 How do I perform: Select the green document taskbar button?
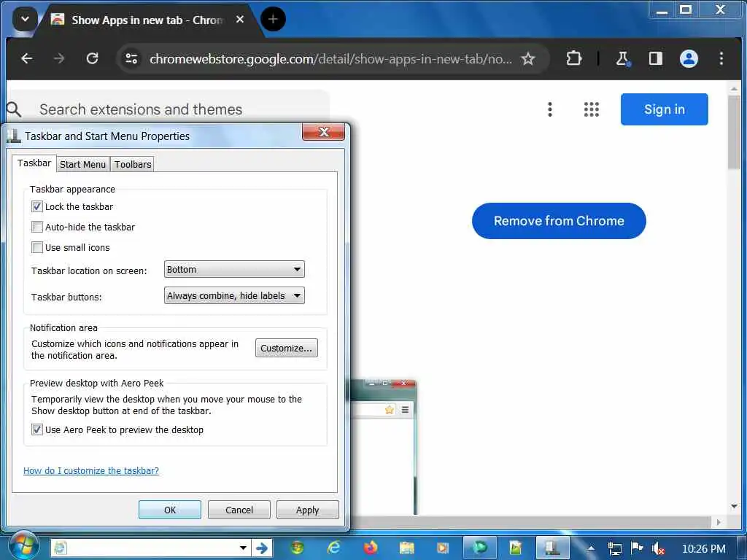516,548
